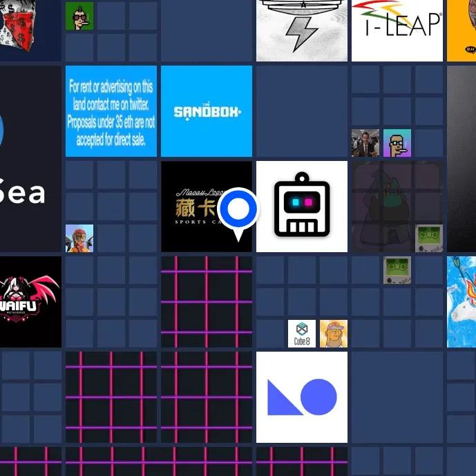Select the Cube8 logo parcel

tap(302, 334)
